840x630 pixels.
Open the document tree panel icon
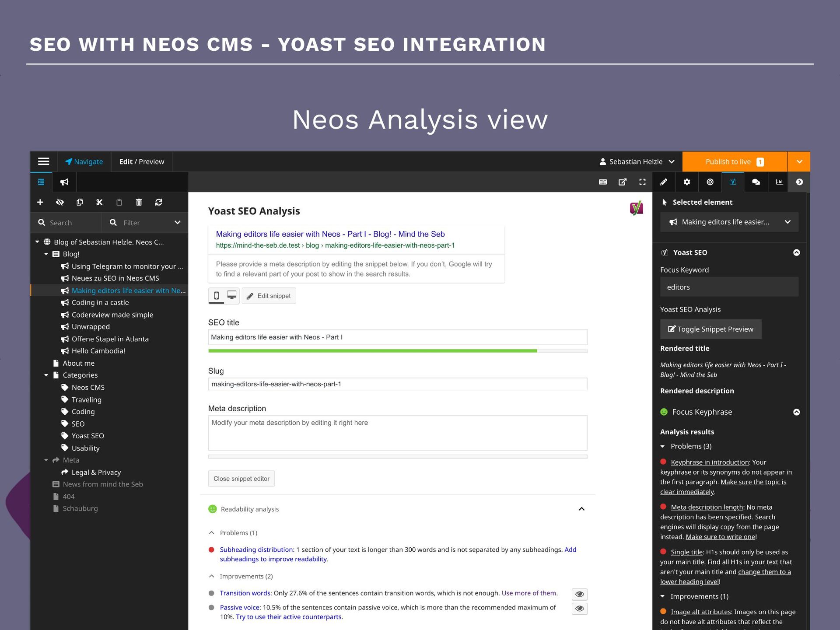[41, 182]
